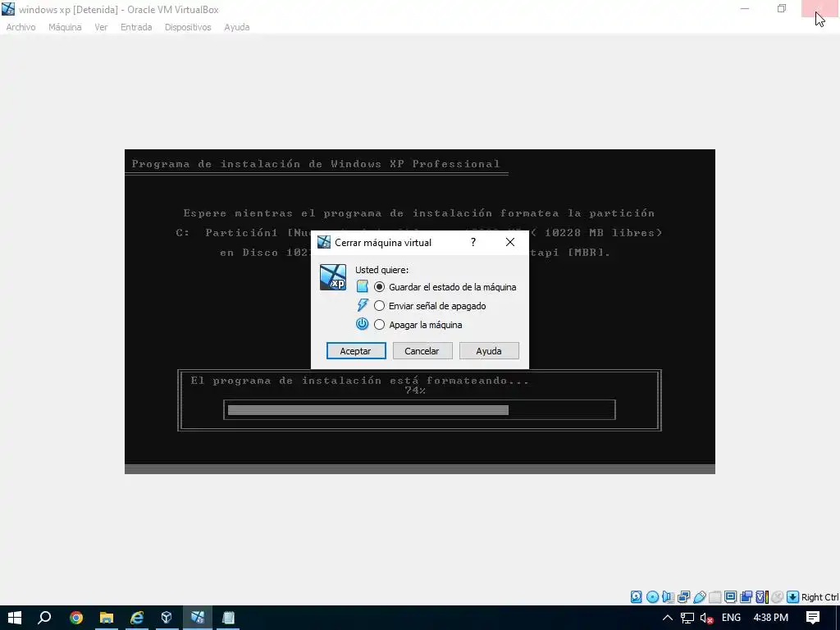Click the muted volume icon in the system tray
The height and width of the screenshot is (630, 840).
[x=706, y=619]
